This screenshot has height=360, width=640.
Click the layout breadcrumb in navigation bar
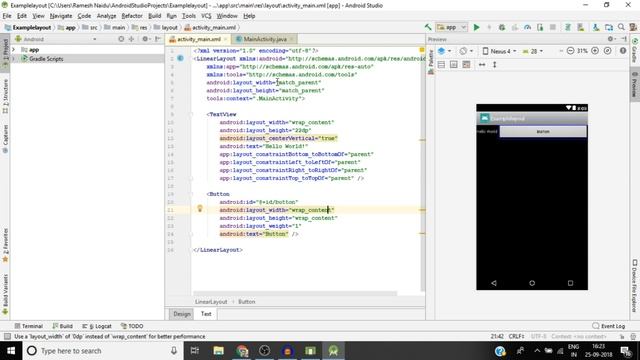[166, 28]
